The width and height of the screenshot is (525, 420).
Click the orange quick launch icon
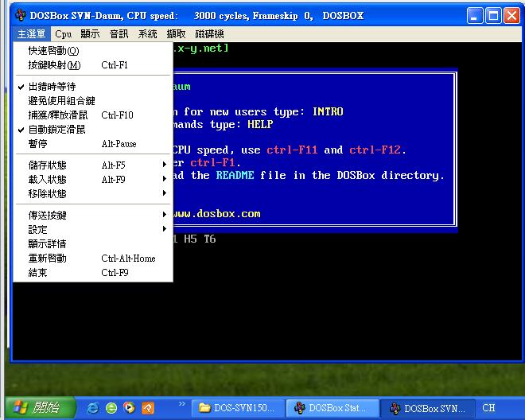[148, 407]
